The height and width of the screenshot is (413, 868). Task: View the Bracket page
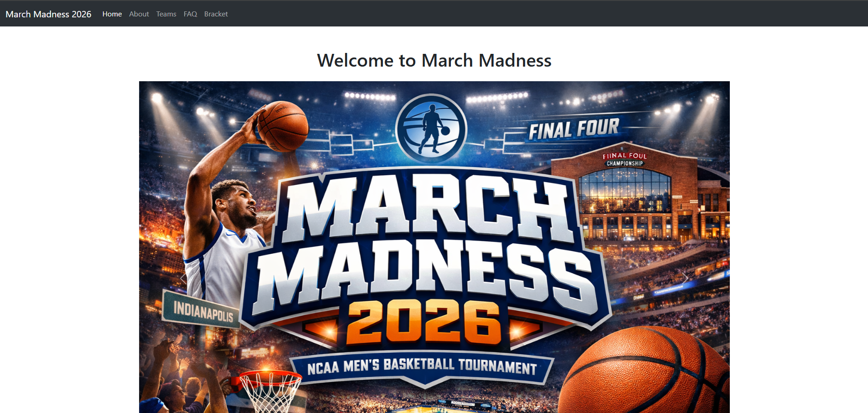click(216, 14)
